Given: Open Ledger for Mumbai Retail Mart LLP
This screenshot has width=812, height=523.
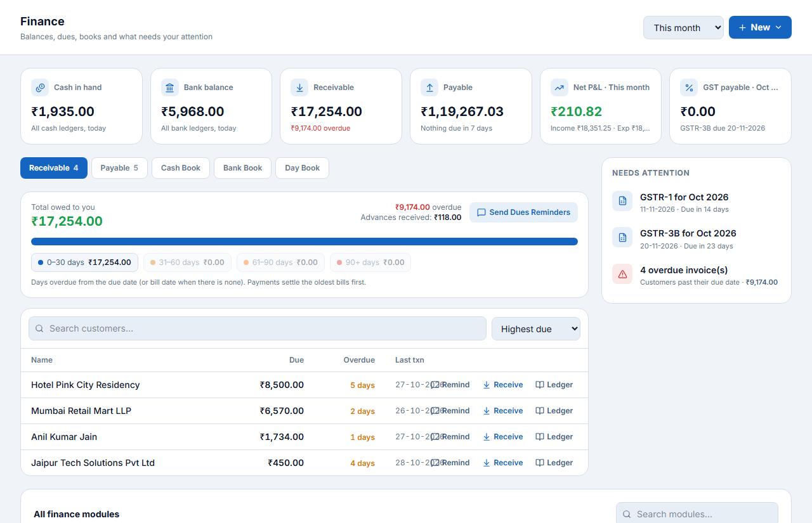Looking at the screenshot, I should point(554,411).
